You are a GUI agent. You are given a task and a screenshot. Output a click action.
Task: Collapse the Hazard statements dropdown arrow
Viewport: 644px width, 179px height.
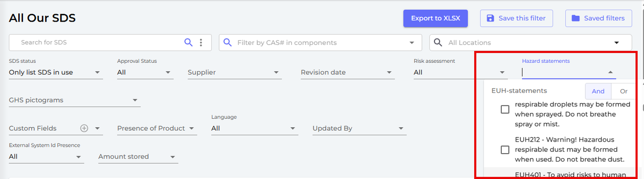(x=610, y=73)
